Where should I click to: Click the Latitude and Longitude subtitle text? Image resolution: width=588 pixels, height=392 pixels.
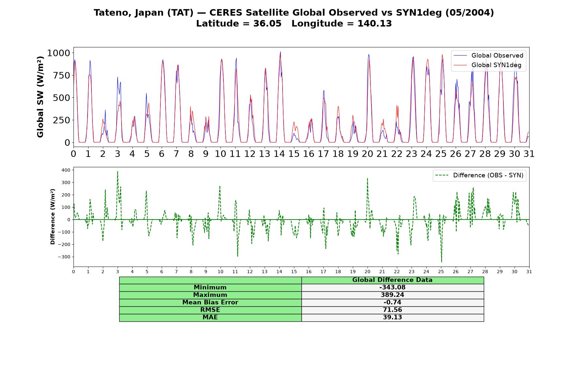(294, 24)
